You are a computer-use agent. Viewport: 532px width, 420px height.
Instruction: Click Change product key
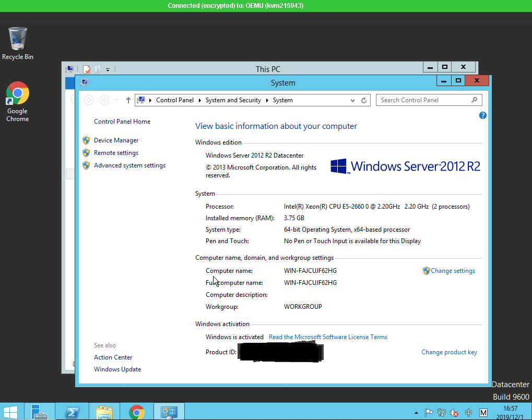tap(449, 352)
